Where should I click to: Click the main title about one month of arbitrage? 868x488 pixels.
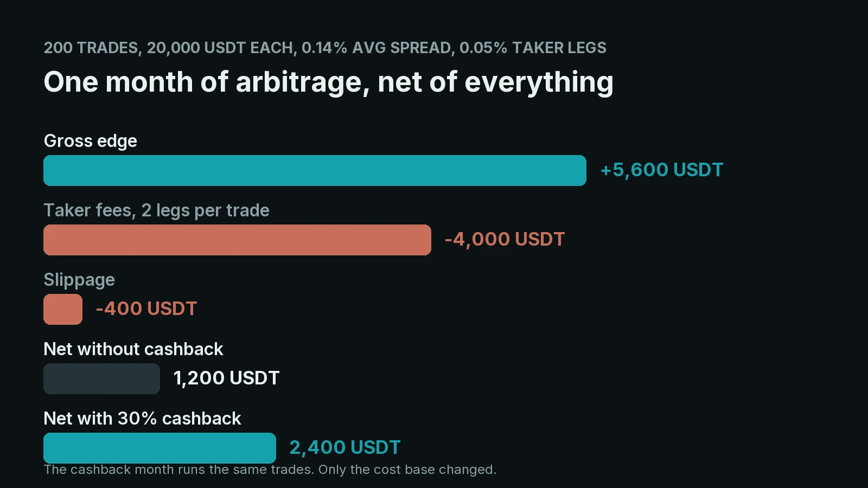pos(329,82)
